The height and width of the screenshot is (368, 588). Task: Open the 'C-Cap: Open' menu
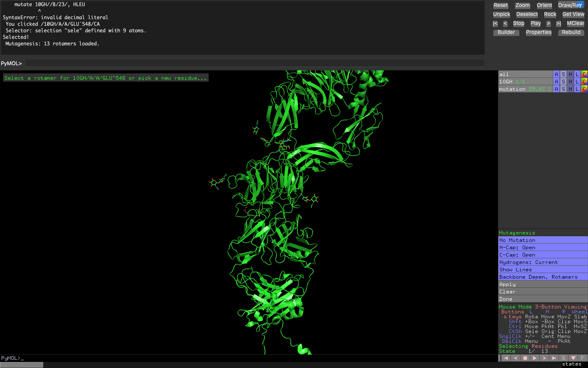coord(543,255)
